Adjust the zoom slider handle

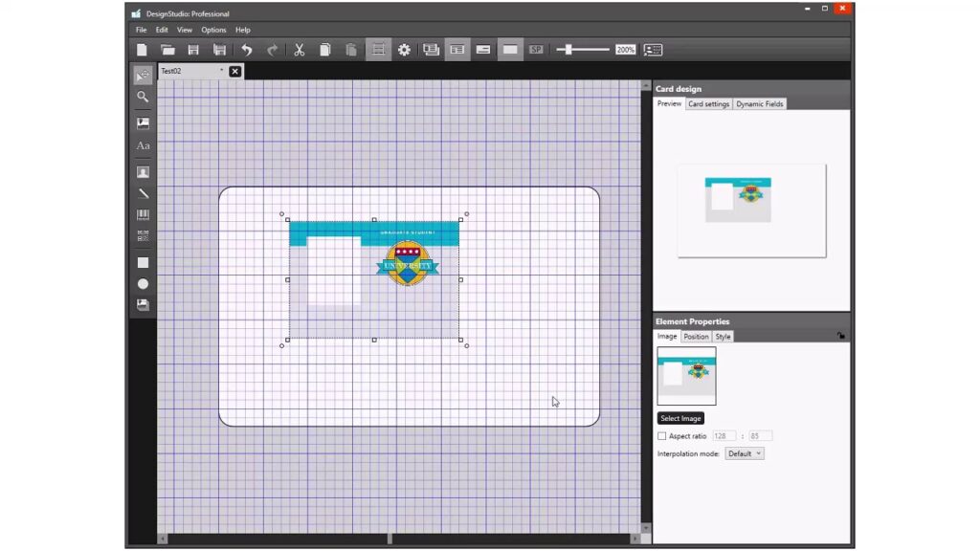pyautogui.click(x=568, y=50)
